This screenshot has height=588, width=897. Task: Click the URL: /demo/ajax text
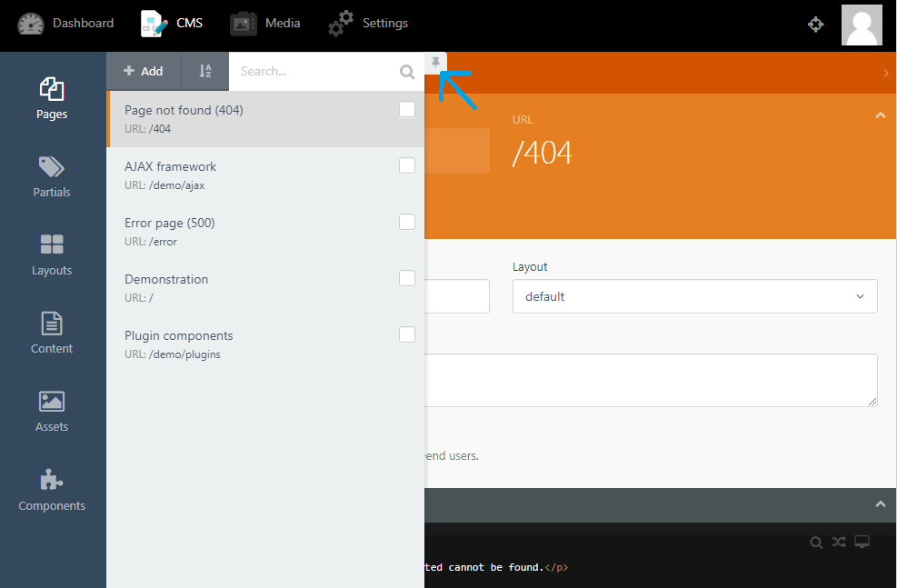click(x=164, y=185)
